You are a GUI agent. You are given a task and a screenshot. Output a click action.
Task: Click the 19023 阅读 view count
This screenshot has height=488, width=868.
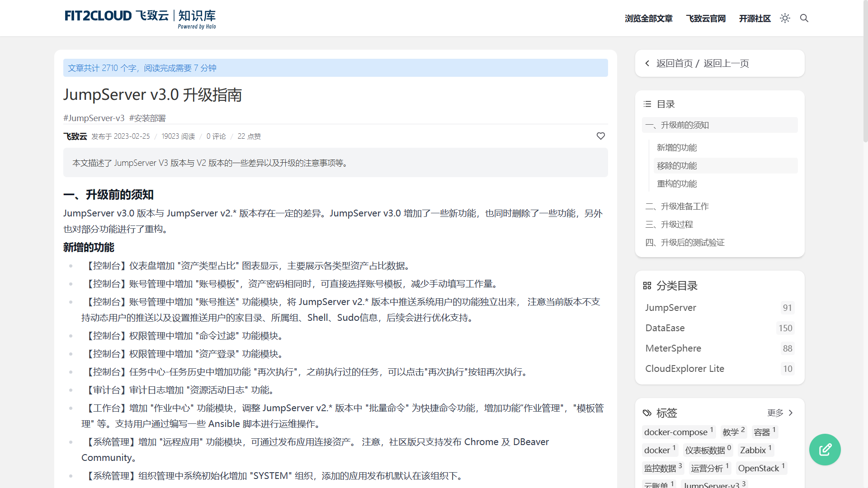point(178,136)
